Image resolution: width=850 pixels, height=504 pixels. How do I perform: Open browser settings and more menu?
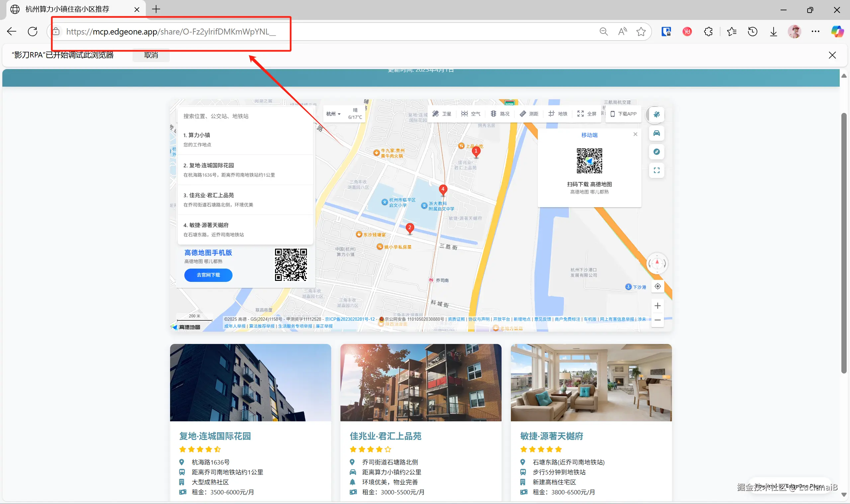coord(815,32)
